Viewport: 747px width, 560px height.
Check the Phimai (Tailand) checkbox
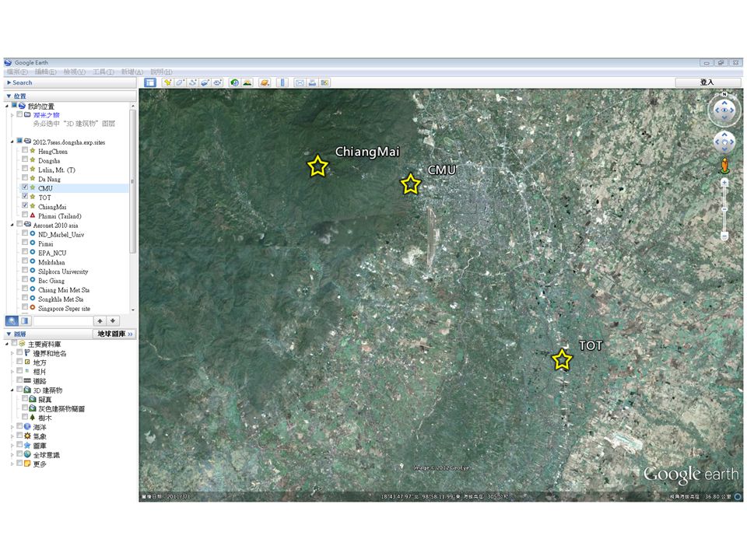point(25,215)
